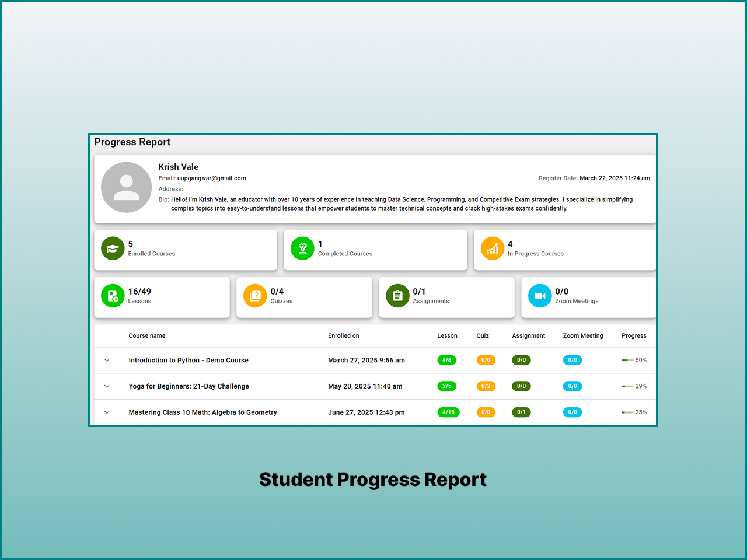Click the student profile avatar image
The height and width of the screenshot is (560, 747).
(x=126, y=187)
